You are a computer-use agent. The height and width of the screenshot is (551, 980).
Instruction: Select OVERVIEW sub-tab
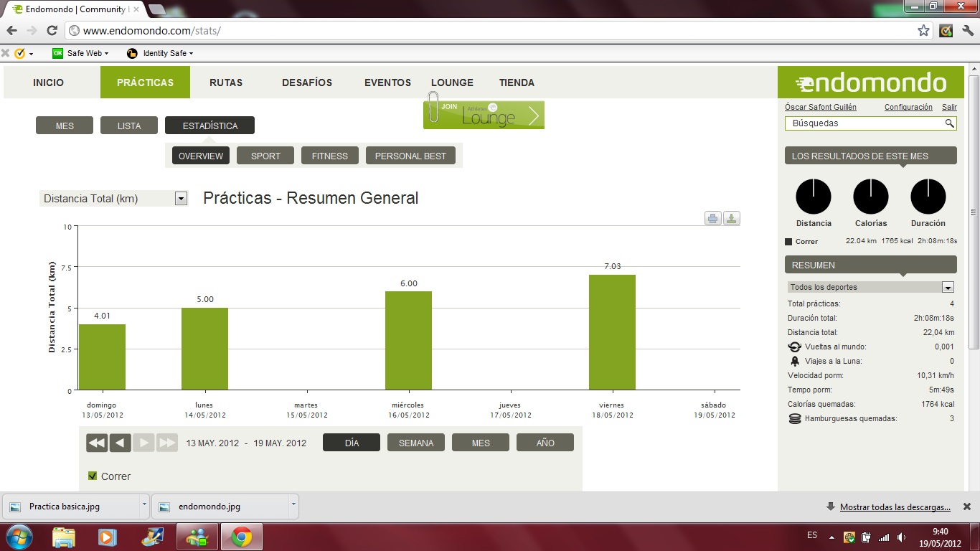click(201, 156)
